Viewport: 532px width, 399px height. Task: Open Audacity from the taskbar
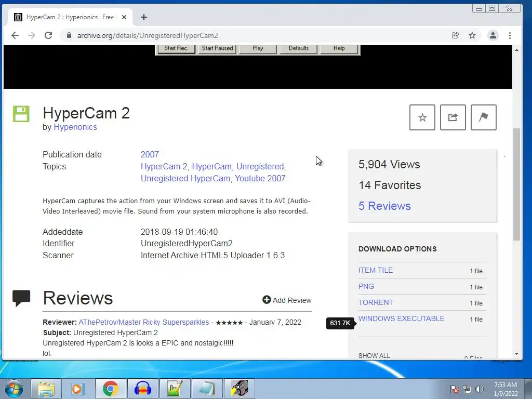[142, 389]
